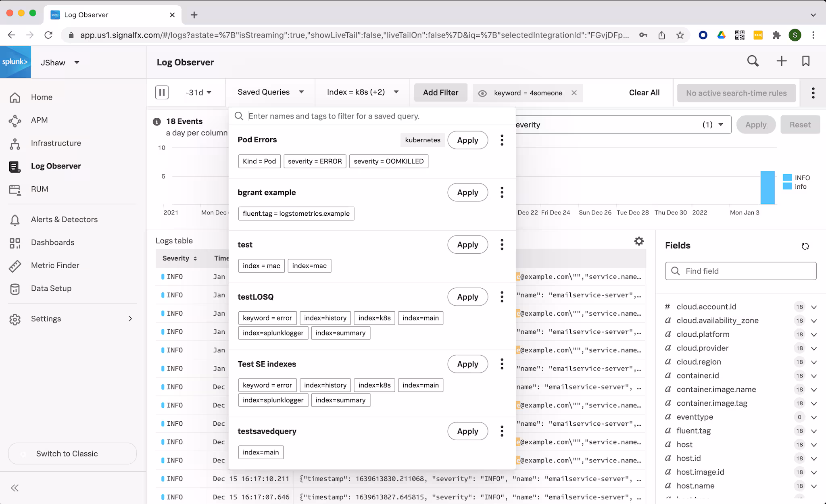Click the Logs table settings gear
Screen dimensions: 826x504
pos(639,241)
